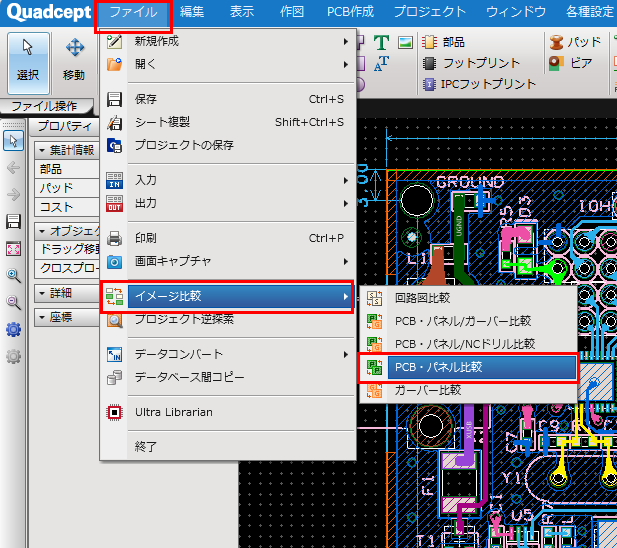This screenshot has height=548, width=617.
Task: Click the パッド toolbar button
Action: pyautogui.click(x=575, y=42)
